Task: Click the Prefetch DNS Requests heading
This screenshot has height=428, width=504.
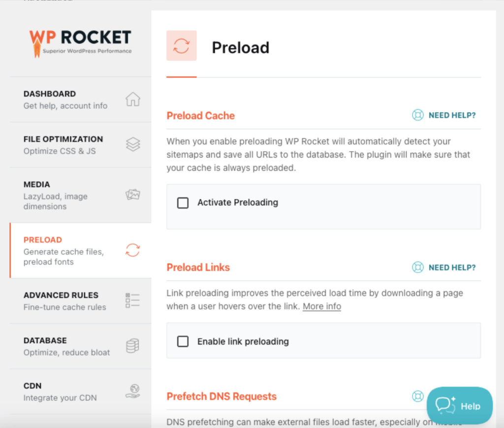Action: [221, 397]
